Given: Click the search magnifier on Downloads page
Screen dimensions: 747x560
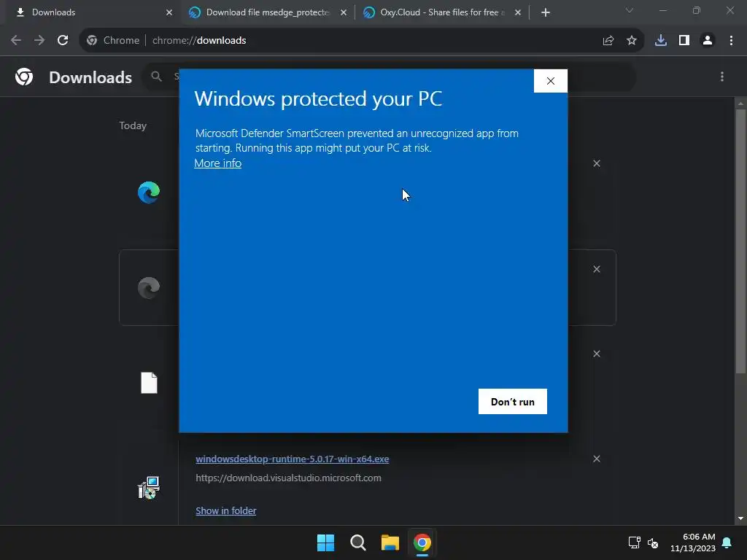Looking at the screenshot, I should pyautogui.click(x=156, y=76).
